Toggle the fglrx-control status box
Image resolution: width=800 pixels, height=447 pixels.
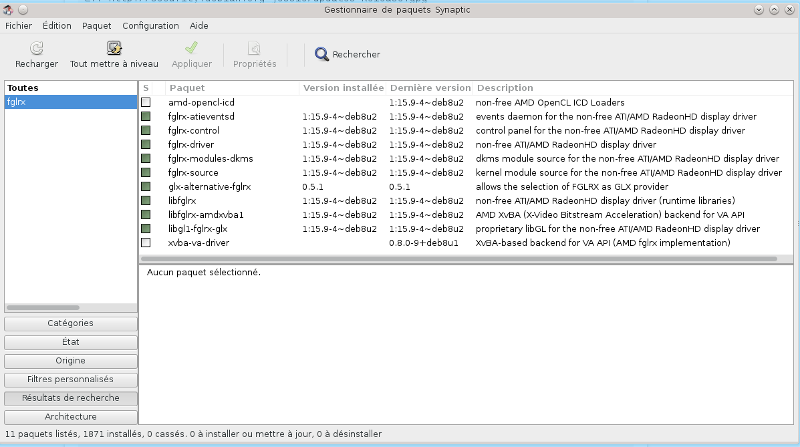click(146, 131)
